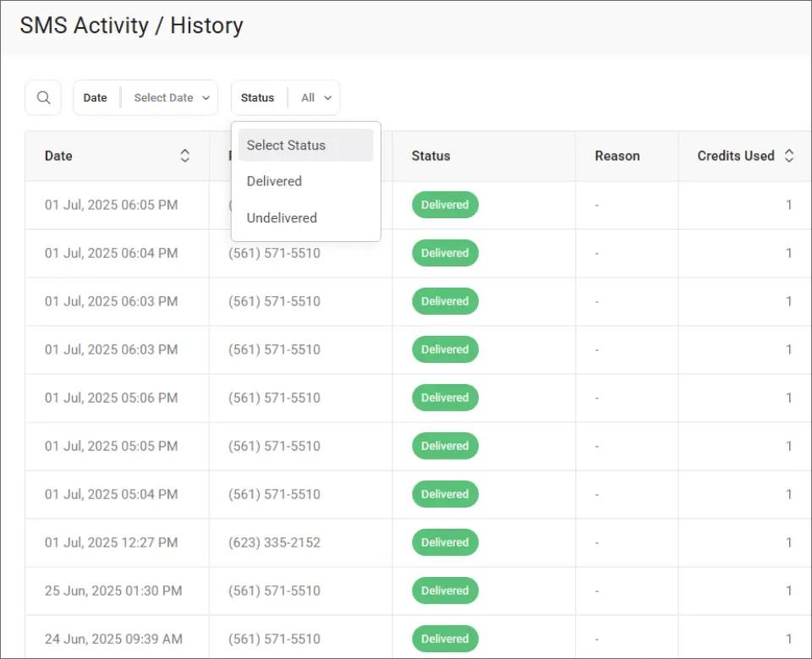
Task: Select Undelivered from the status list
Action: [x=282, y=217]
